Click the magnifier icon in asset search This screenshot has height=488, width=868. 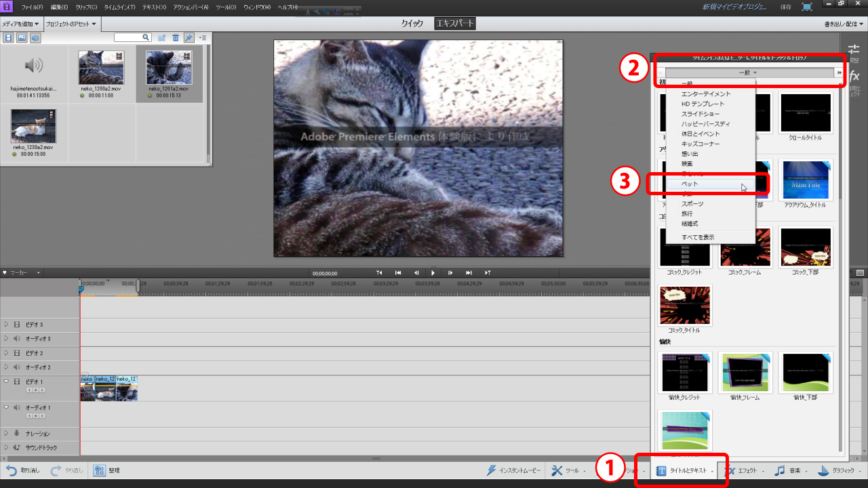click(146, 38)
